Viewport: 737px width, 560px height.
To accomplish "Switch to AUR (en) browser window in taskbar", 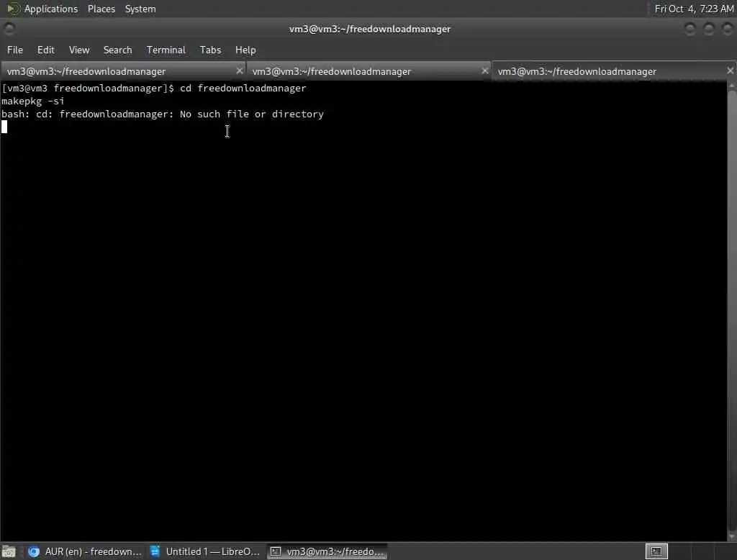I will click(x=85, y=551).
